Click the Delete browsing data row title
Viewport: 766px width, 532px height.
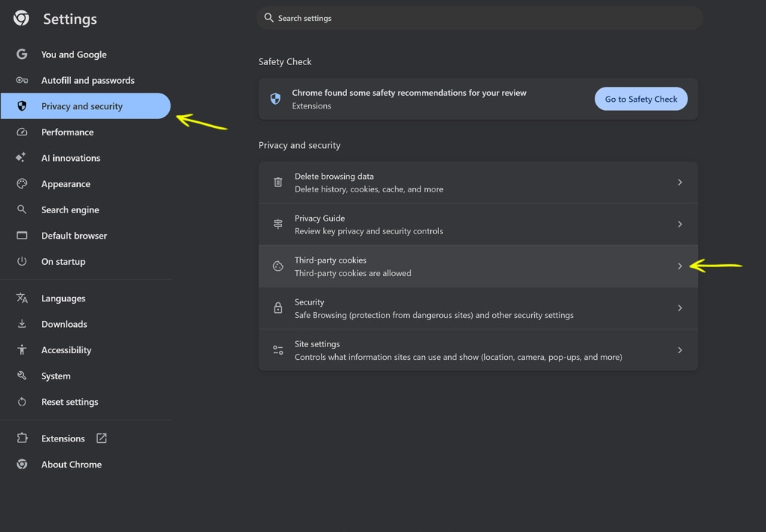click(334, 177)
